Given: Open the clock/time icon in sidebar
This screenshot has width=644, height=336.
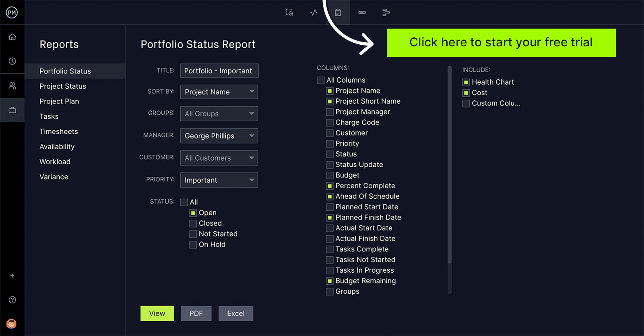Looking at the screenshot, I should 12,61.
